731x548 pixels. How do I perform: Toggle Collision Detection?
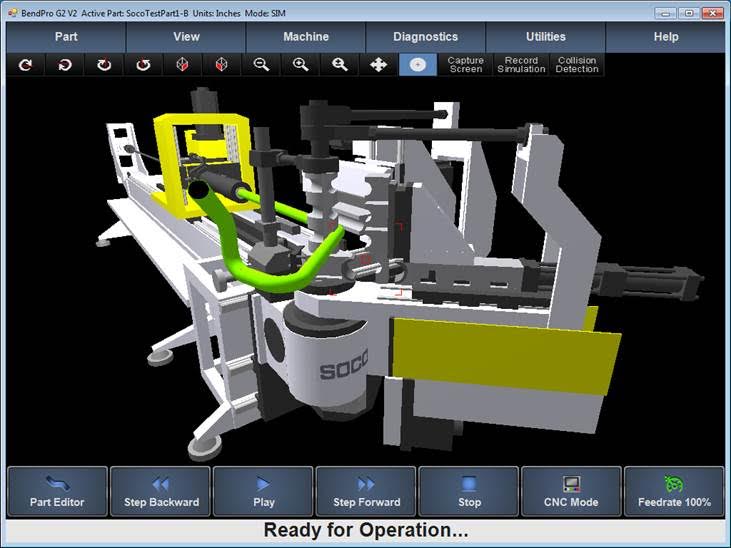[577, 64]
